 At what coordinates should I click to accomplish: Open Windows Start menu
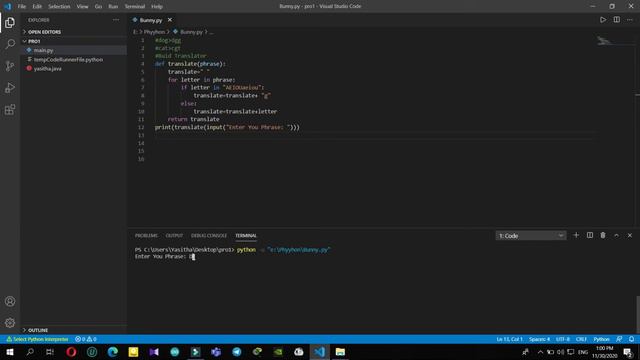(10, 352)
